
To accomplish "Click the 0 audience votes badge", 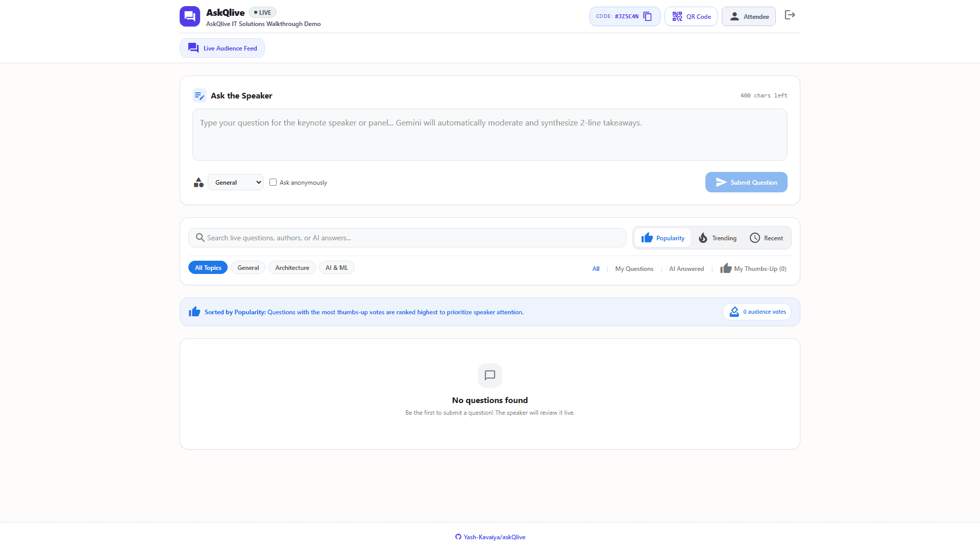I will 757,312.
